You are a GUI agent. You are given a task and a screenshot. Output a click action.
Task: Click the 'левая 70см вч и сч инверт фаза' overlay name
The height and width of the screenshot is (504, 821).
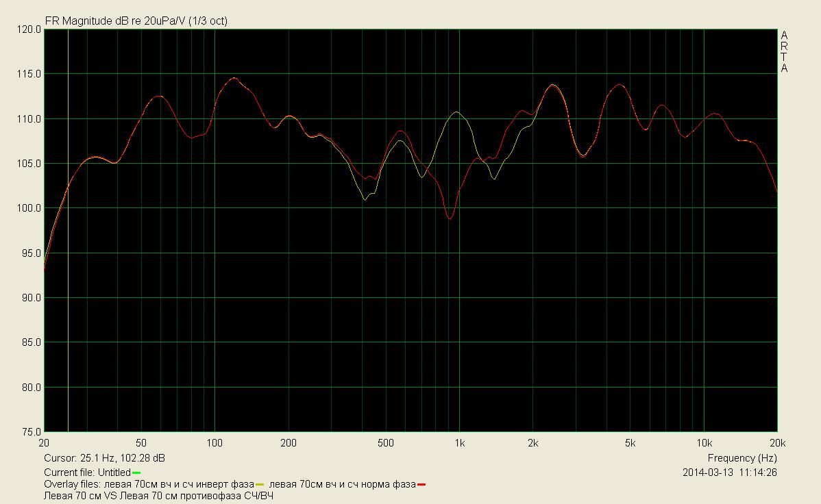pos(178,485)
